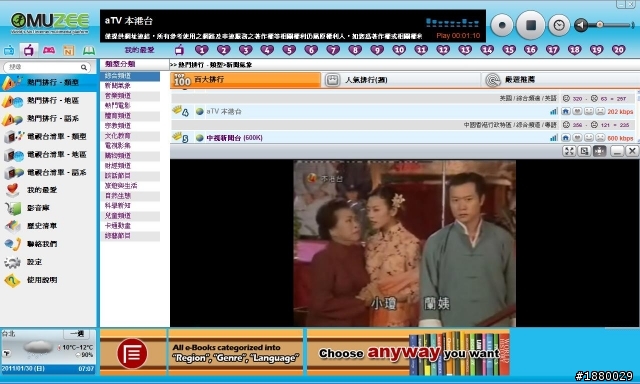640x384 pixels.
Task: Select favorite preset heart number 13
Action: (465, 50)
